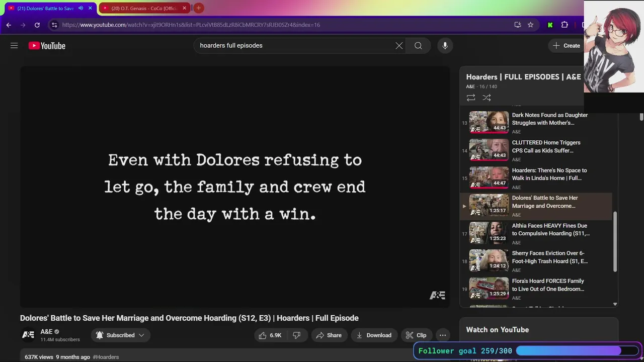
Task: Bookmark this page with star icon
Action: click(x=530, y=25)
